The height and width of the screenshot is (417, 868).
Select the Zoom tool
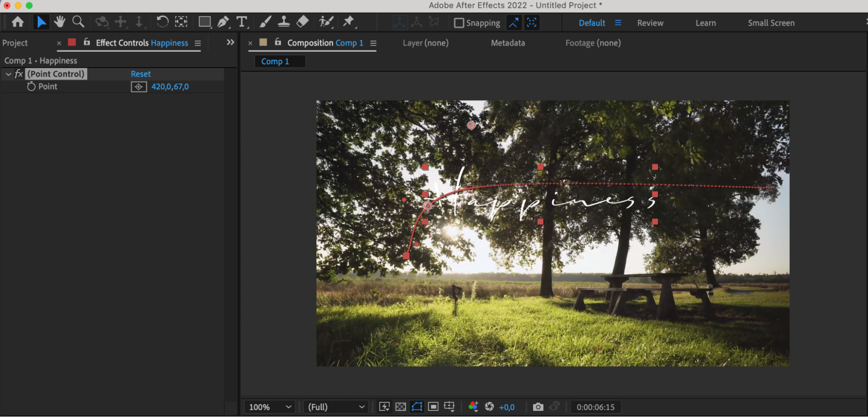(78, 22)
